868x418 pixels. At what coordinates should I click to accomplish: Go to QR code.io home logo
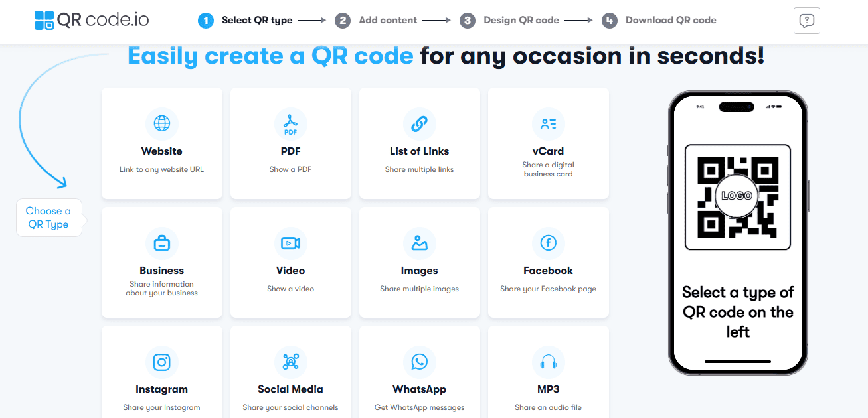(x=92, y=20)
